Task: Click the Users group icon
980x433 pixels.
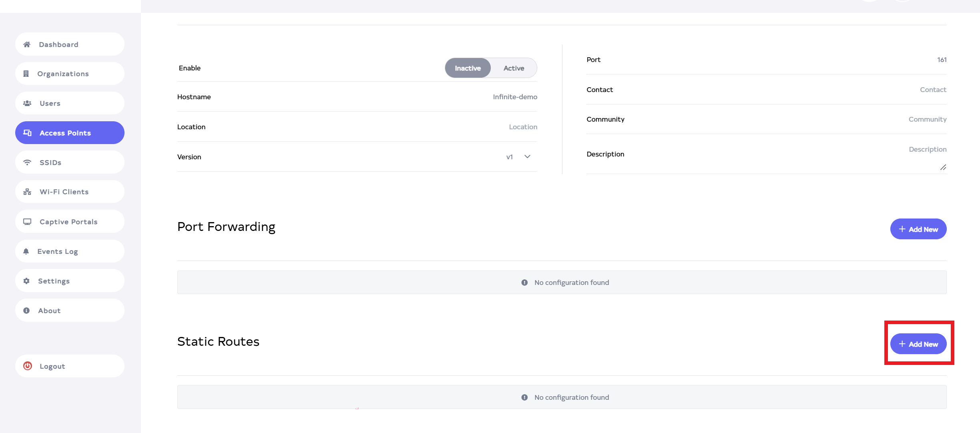Action: [27, 103]
